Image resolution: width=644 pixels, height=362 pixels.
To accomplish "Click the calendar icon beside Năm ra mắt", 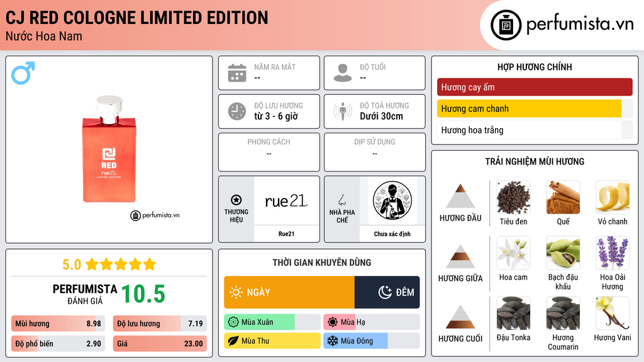I will click(237, 73).
